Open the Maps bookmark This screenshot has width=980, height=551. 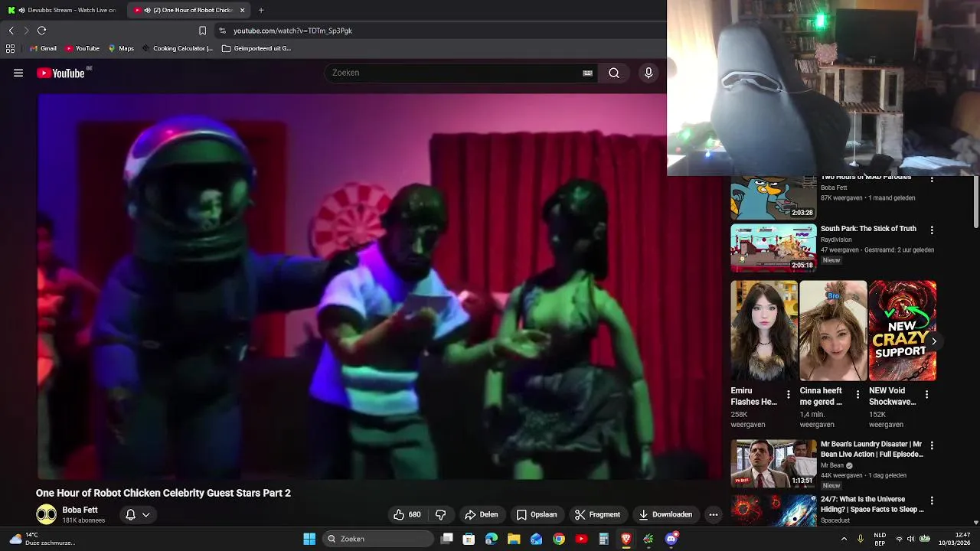click(x=121, y=48)
